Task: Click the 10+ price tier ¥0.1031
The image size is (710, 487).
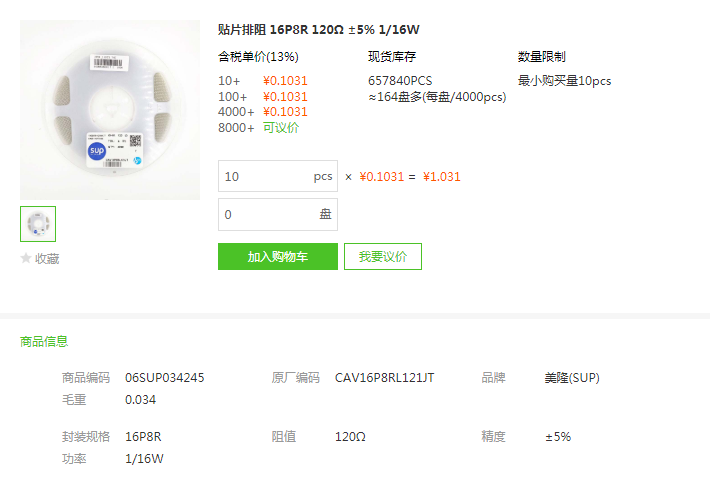Action: (285, 81)
